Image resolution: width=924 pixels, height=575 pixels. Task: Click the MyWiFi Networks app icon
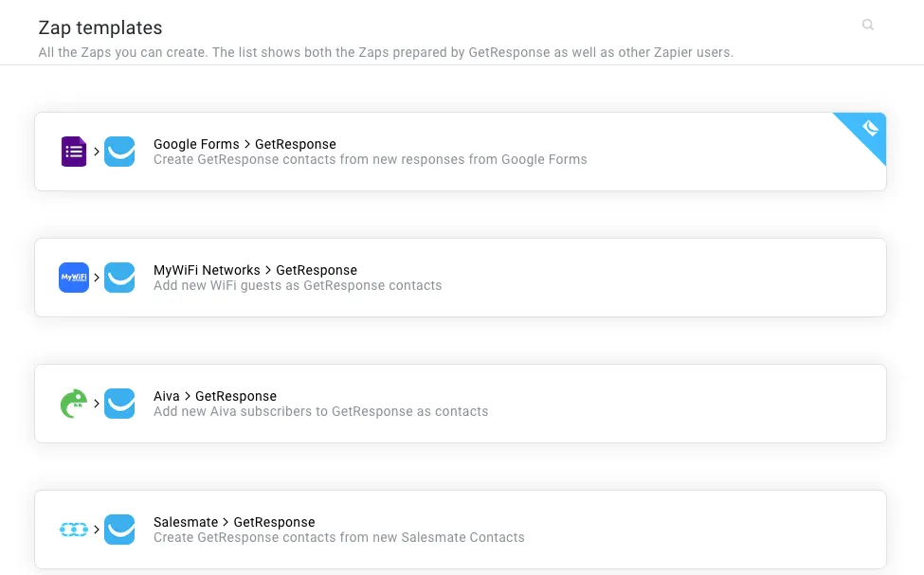point(74,278)
